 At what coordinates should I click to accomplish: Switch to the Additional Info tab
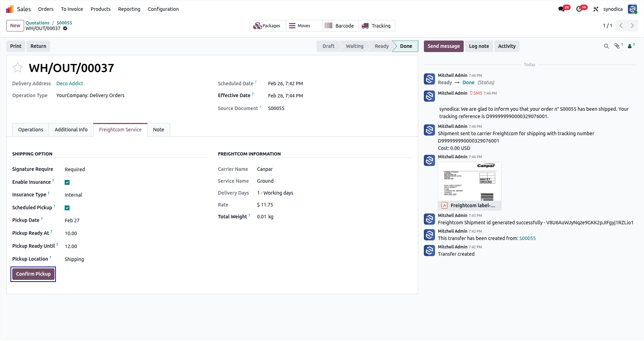pyautogui.click(x=71, y=130)
